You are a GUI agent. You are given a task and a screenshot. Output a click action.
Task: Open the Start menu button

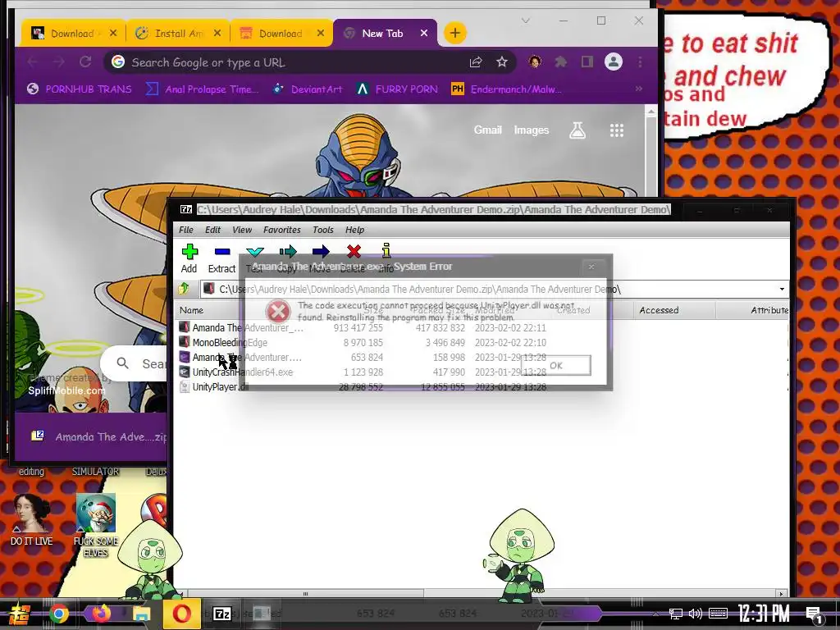[x=18, y=614]
